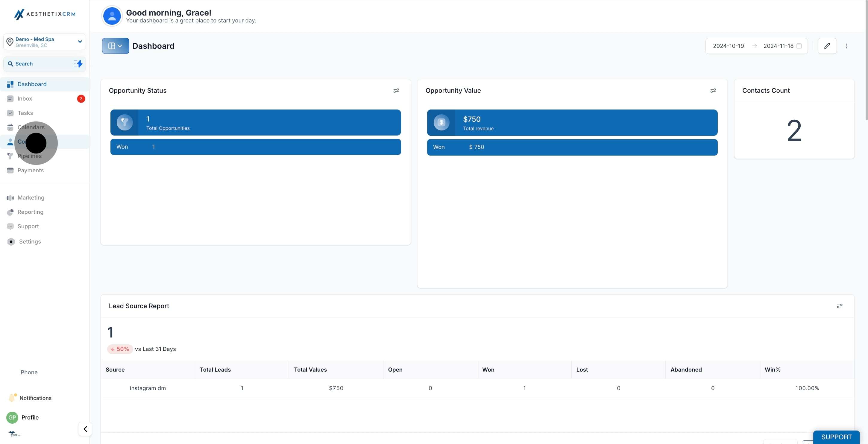Open Opportunity Status widget filter settings
The image size is (868, 444).
(x=396, y=91)
